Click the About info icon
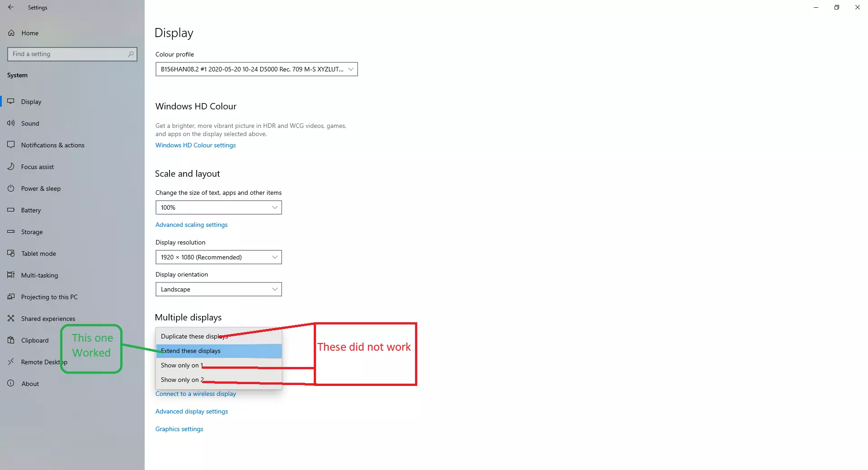 tap(11, 384)
